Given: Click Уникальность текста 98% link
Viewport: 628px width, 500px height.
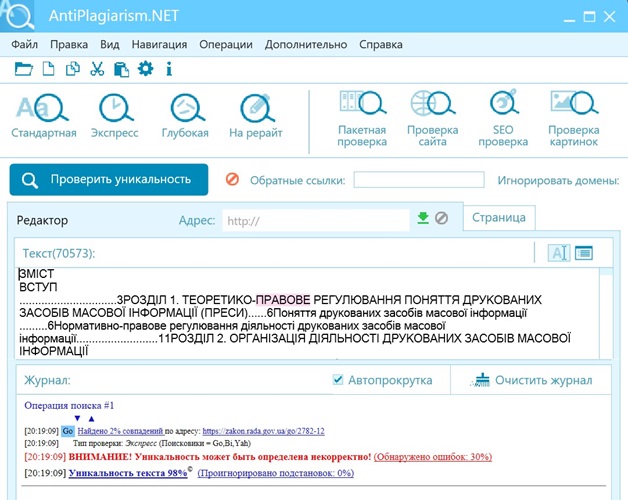Looking at the screenshot, I should click(x=128, y=473).
